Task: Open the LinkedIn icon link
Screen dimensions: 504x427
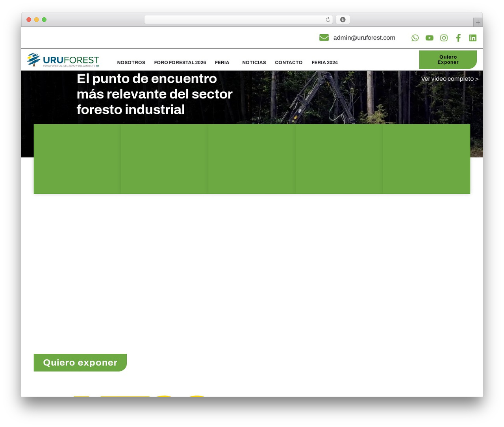Action: pos(473,38)
